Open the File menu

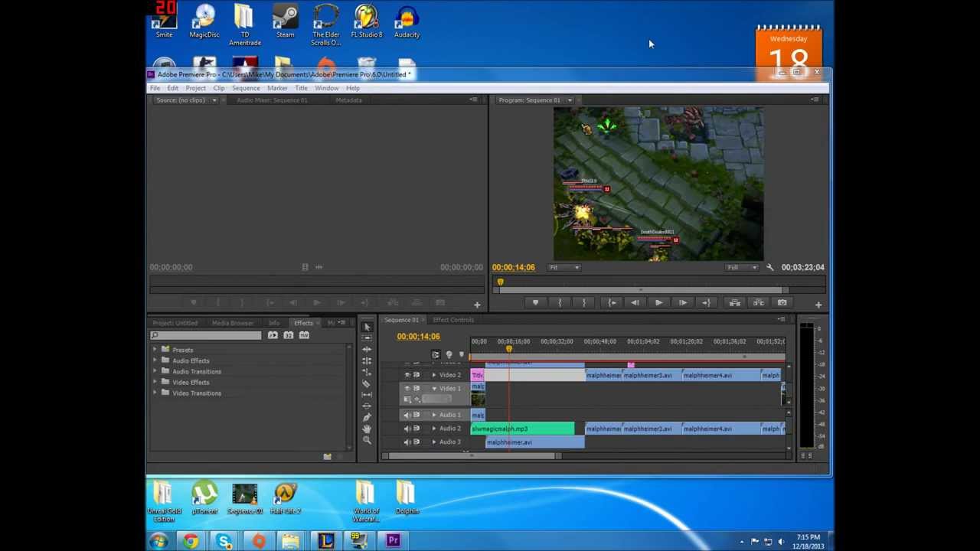pos(155,88)
